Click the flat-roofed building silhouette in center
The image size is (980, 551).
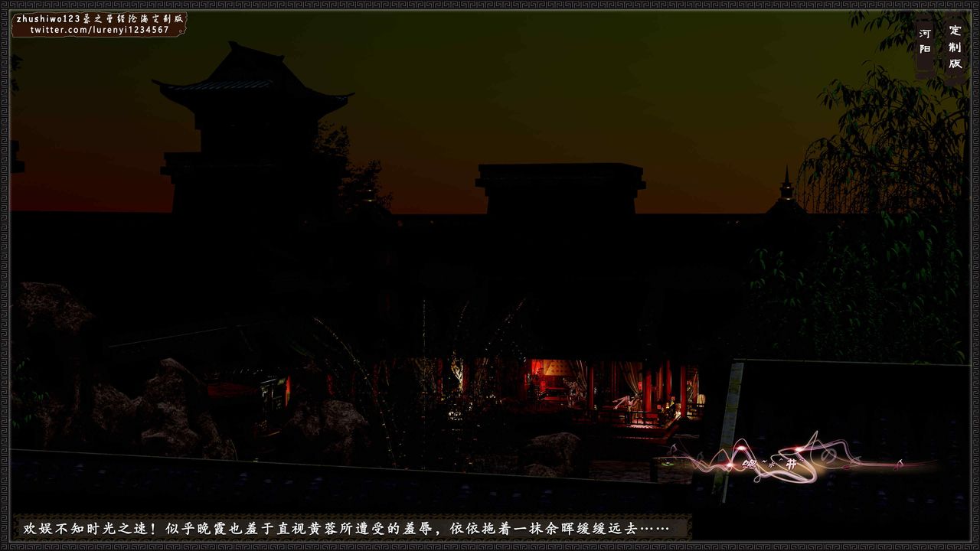coord(560,187)
